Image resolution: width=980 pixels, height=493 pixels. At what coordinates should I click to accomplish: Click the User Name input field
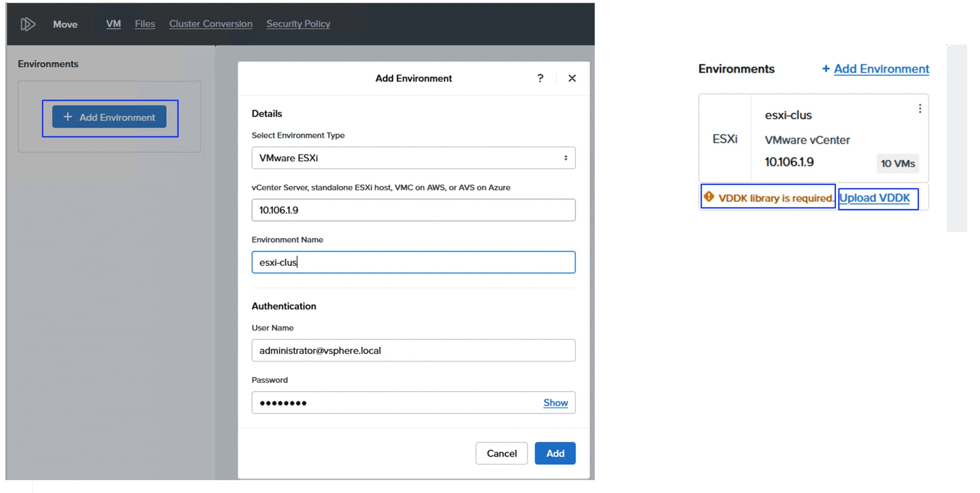pos(413,350)
